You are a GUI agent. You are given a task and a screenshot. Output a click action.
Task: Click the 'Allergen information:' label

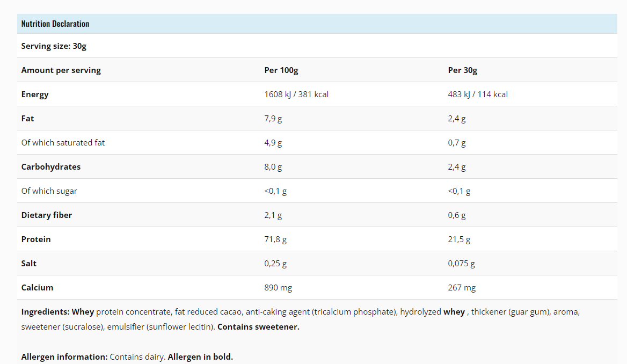[64, 357]
